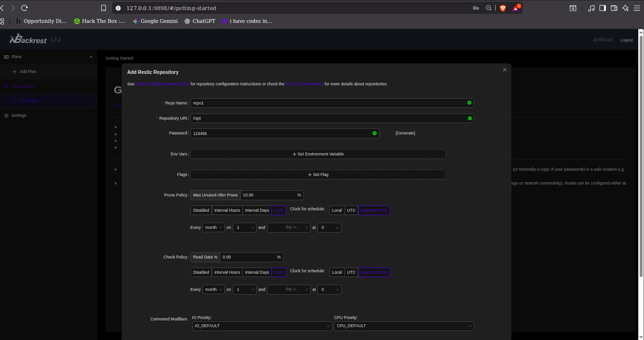This screenshot has width=644, height=340.
Task: Click the bookmark page icon
Action: click(x=104, y=8)
